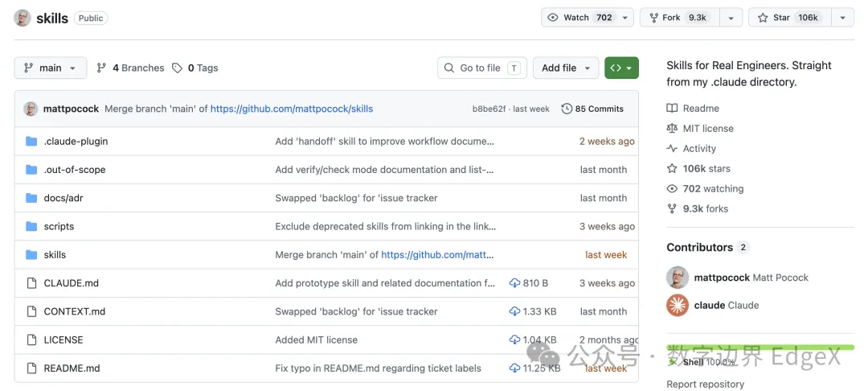The width and height of the screenshot is (868, 391).
Task: Click the file icon for README.md
Action: click(x=31, y=368)
